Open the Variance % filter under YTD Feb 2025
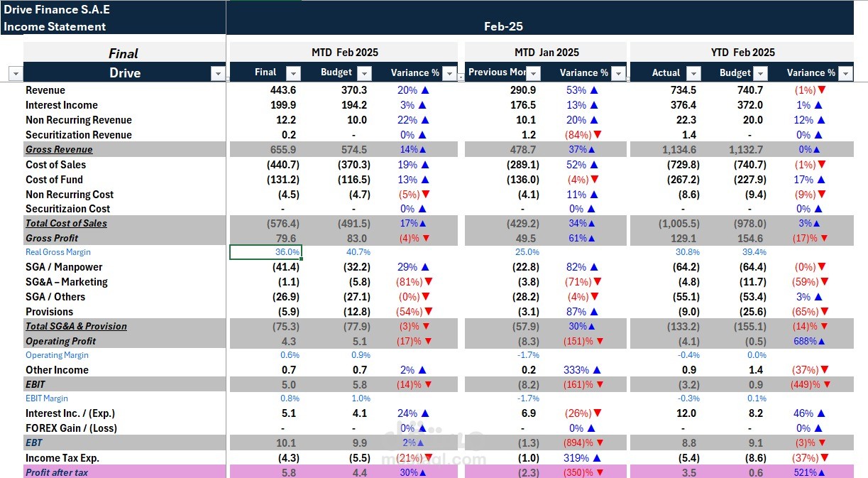The width and height of the screenshot is (868, 478). point(845,73)
